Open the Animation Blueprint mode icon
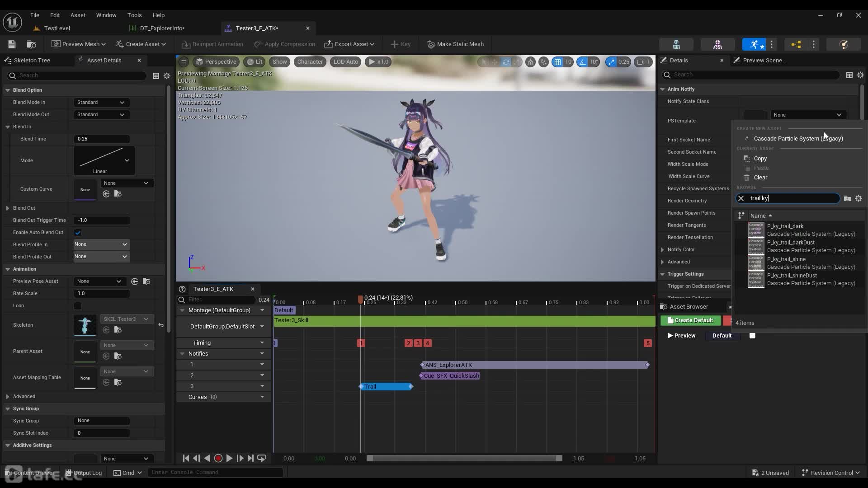The width and height of the screenshot is (868, 488). 796,44
